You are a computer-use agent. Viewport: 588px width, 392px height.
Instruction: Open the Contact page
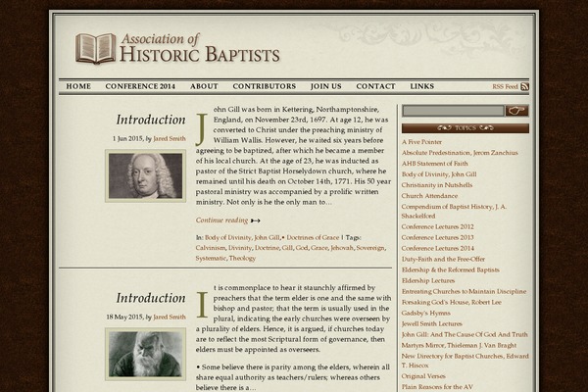coord(375,86)
